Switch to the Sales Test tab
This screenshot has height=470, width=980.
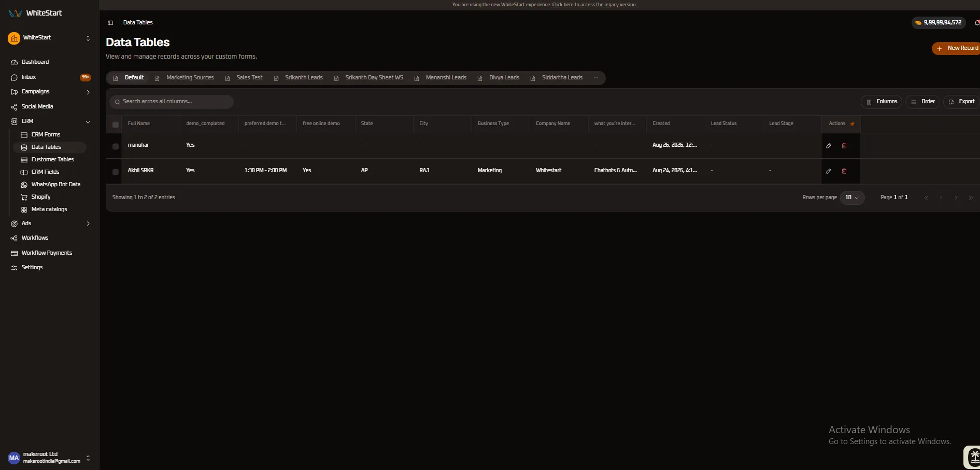(244, 78)
